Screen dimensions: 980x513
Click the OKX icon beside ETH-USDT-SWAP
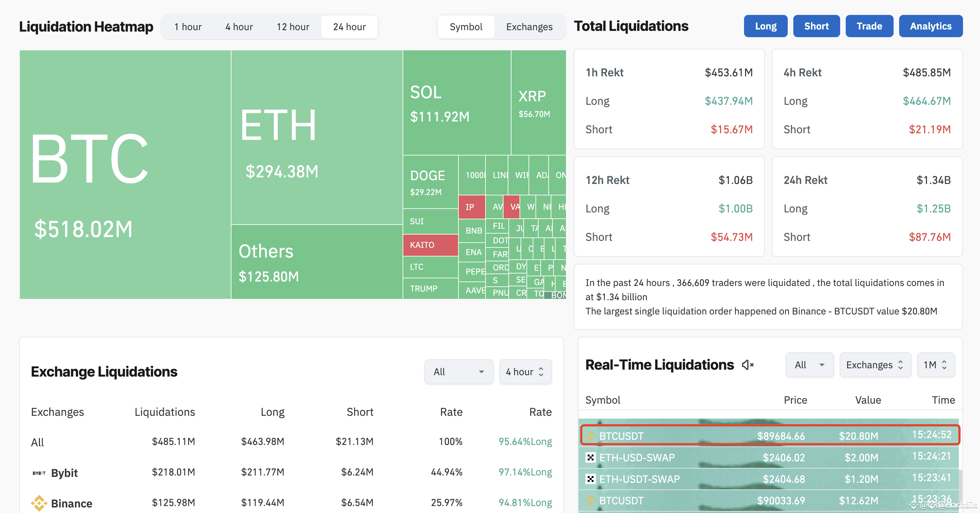coord(590,479)
